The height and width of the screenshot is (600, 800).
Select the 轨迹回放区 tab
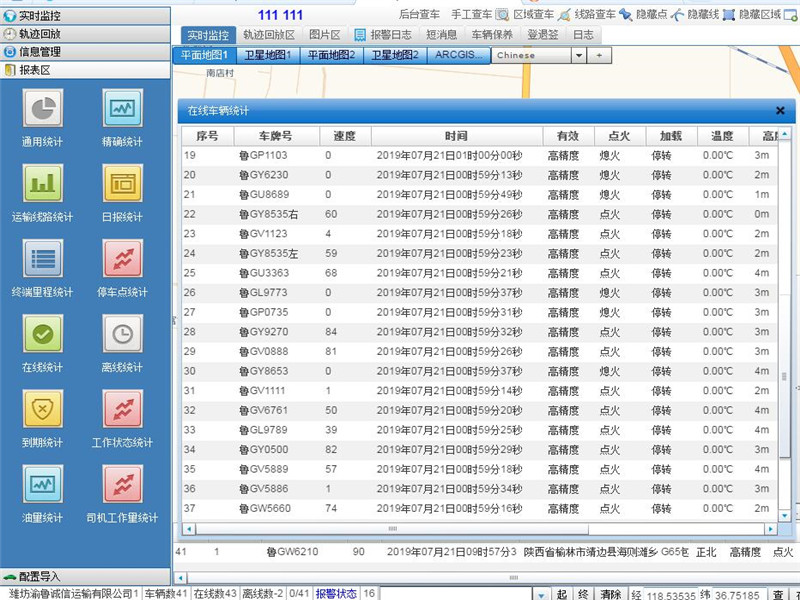(269, 35)
